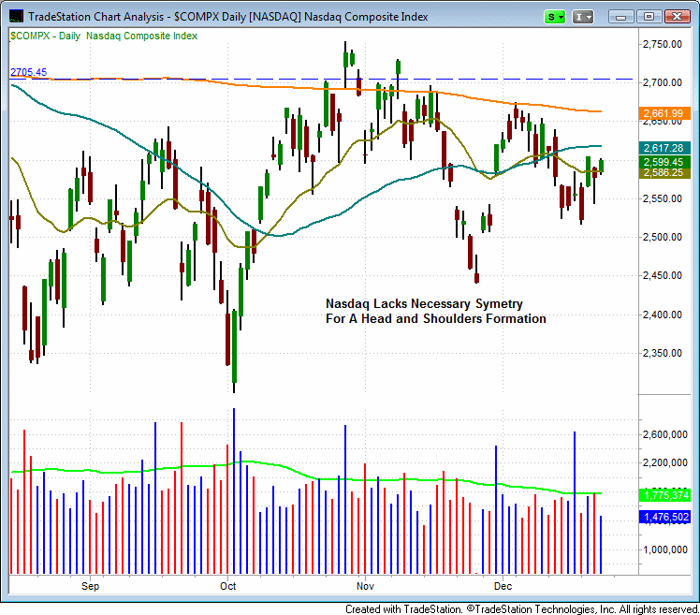Image resolution: width=700 pixels, height=615 pixels.
Task: Click the teal 2,617.28 moving average marker
Action: point(664,148)
